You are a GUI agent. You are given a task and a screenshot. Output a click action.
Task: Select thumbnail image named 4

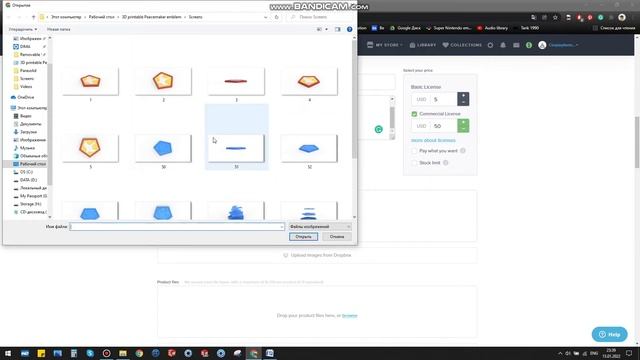(x=309, y=82)
